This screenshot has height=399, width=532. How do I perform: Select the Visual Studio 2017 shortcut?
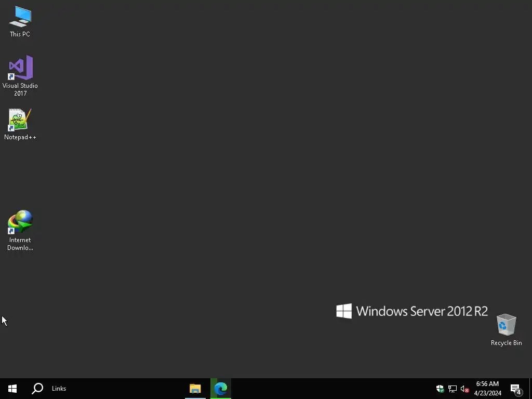click(x=20, y=75)
